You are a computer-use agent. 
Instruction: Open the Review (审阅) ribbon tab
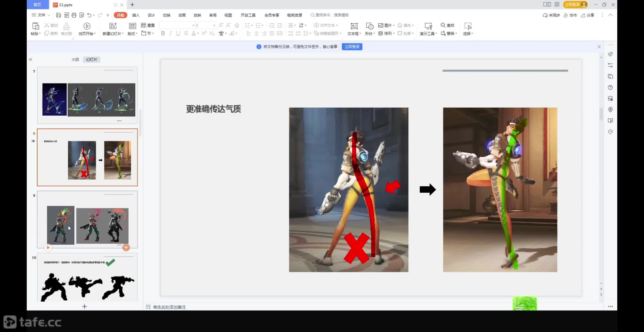point(213,15)
